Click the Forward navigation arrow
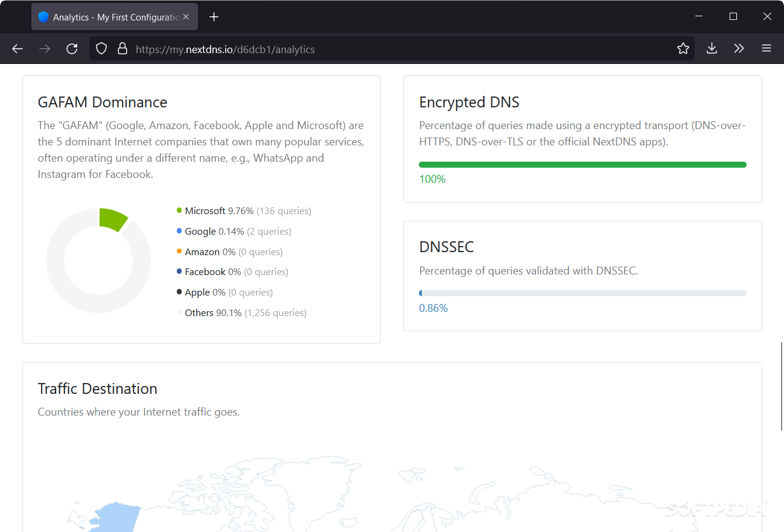The height and width of the screenshot is (532, 784). coord(45,49)
